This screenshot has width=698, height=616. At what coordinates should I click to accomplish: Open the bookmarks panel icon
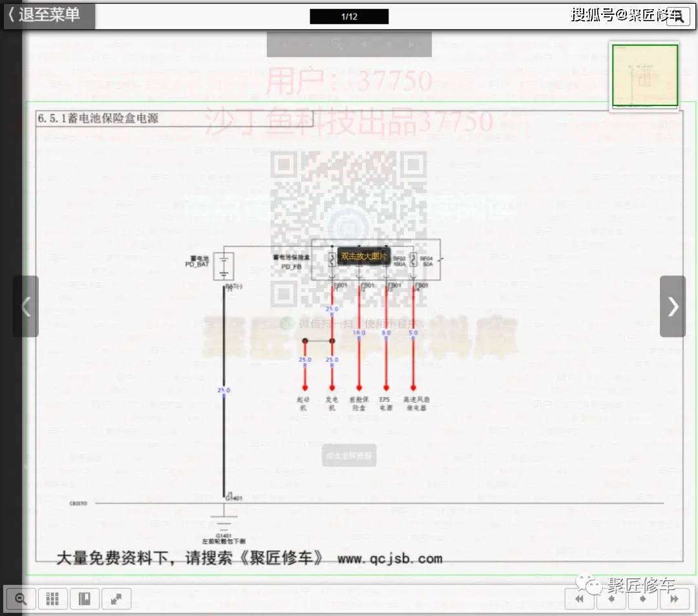85,599
